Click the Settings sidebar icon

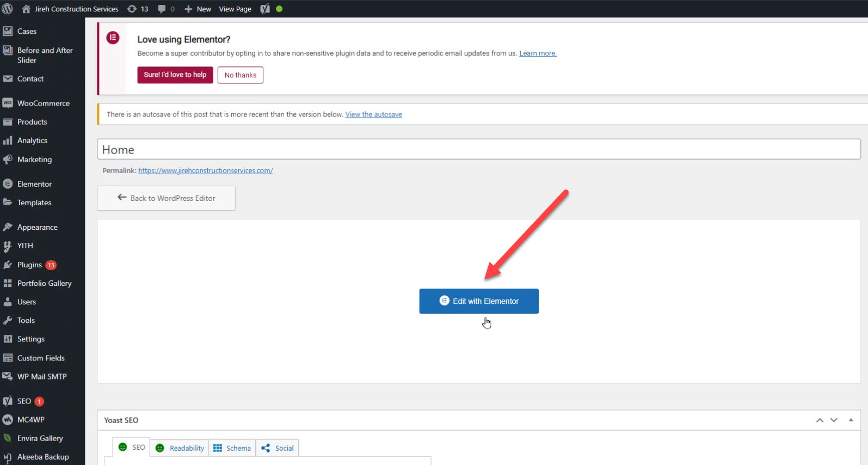(x=8, y=339)
